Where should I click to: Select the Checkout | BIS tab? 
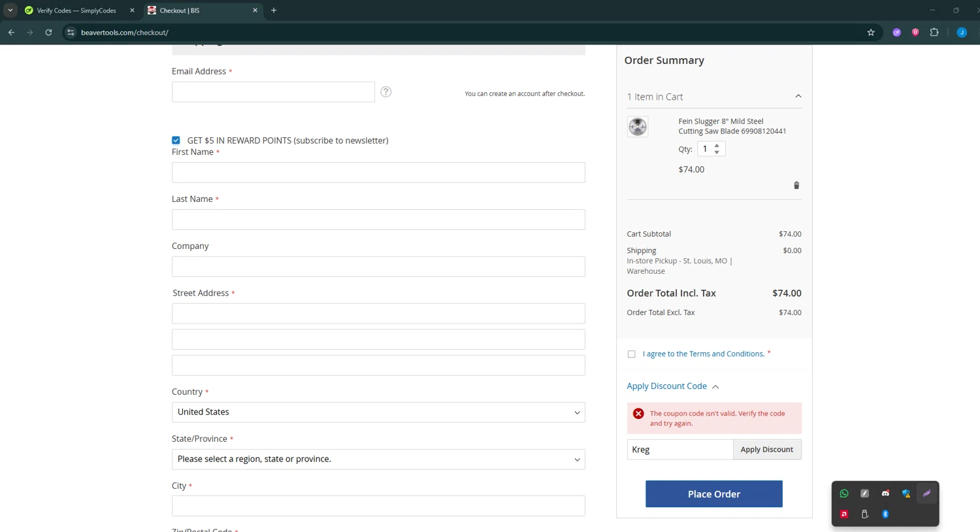point(201,10)
